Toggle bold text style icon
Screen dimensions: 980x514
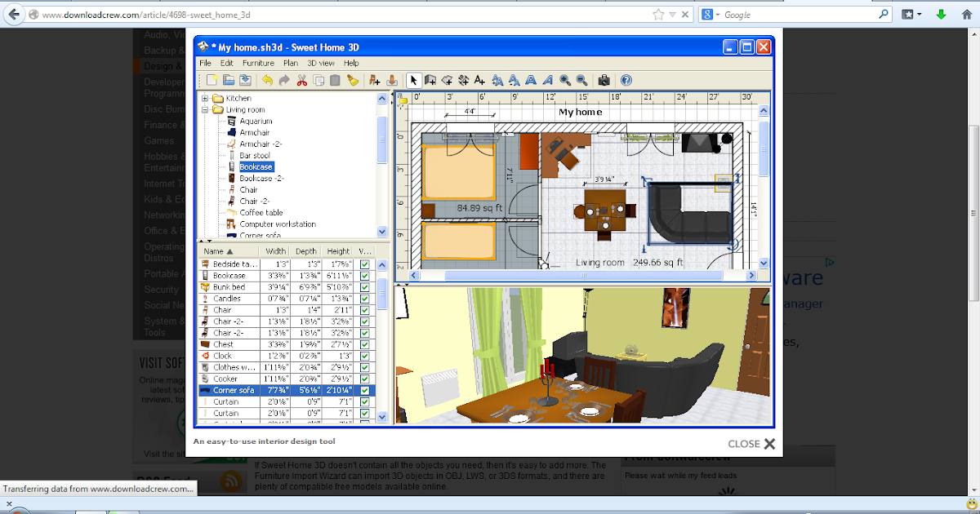point(531,80)
